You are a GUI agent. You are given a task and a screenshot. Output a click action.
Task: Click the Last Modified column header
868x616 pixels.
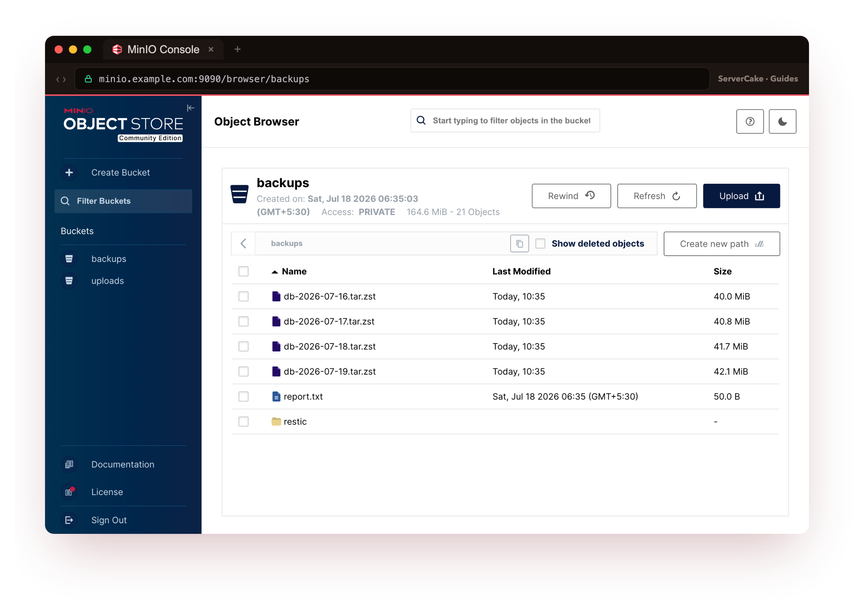tap(521, 272)
